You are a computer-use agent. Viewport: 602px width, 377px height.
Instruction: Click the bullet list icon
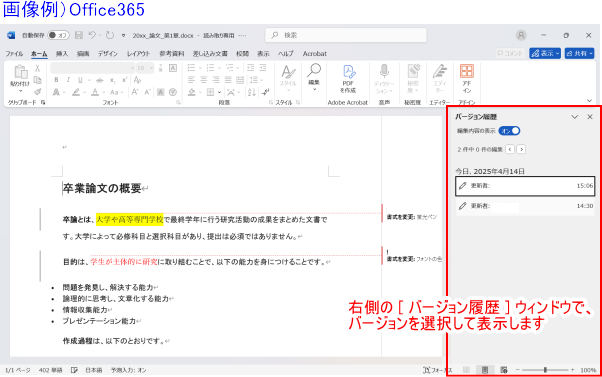tap(191, 68)
